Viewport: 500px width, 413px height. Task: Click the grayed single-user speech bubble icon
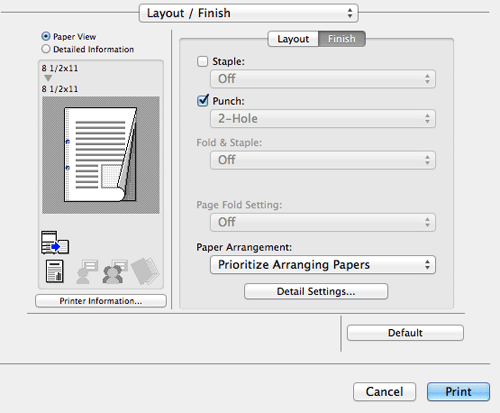(x=87, y=271)
